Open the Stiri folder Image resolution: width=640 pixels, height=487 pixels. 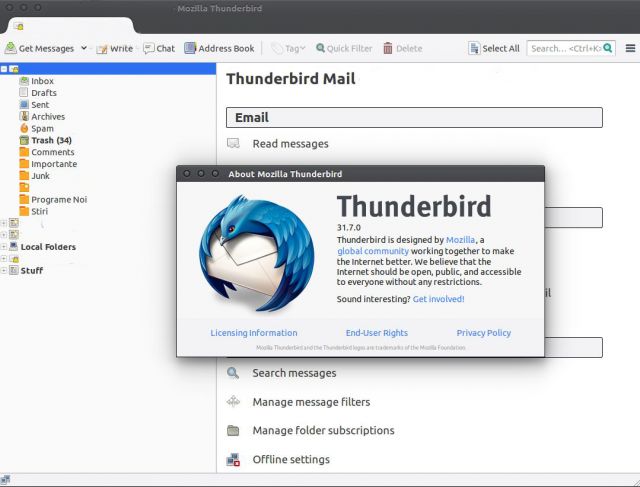coord(39,211)
